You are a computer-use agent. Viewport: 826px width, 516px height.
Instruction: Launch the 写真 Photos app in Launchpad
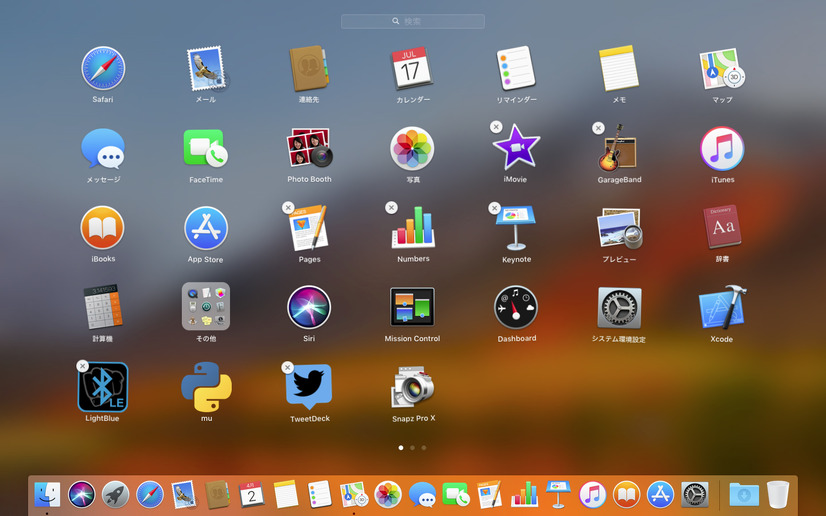pyautogui.click(x=412, y=148)
